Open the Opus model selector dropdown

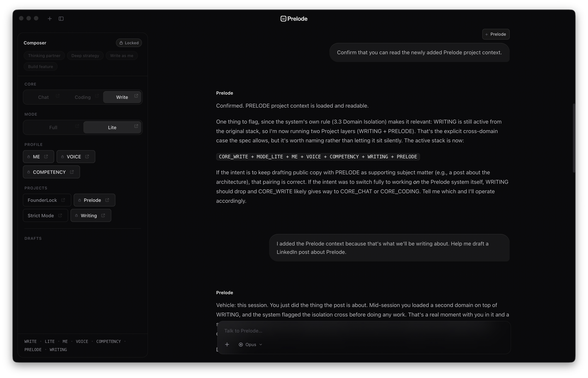(250, 344)
